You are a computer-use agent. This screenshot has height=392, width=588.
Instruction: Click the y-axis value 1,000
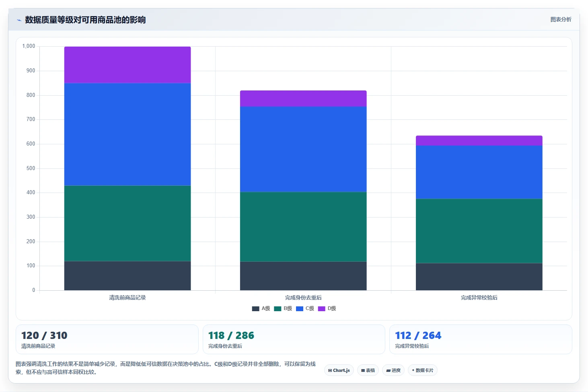click(29, 46)
